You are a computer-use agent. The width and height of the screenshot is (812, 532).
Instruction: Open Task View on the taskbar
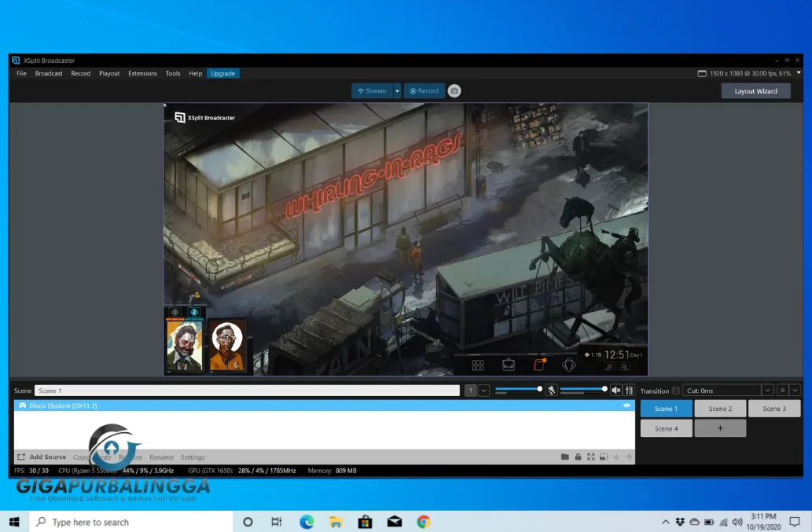(277, 522)
